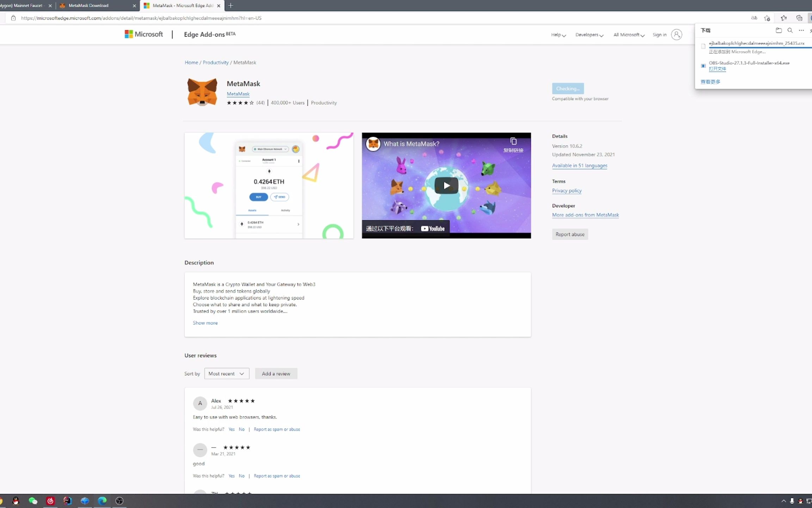
Task: Open WeChat from the taskbar
Action: coord(33,501)
